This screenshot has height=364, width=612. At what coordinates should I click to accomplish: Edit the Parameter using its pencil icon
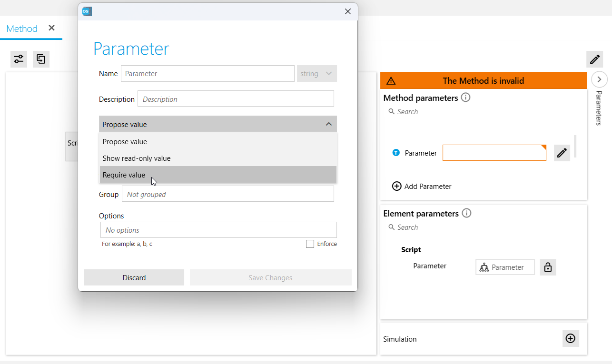[x=562, y=153]
